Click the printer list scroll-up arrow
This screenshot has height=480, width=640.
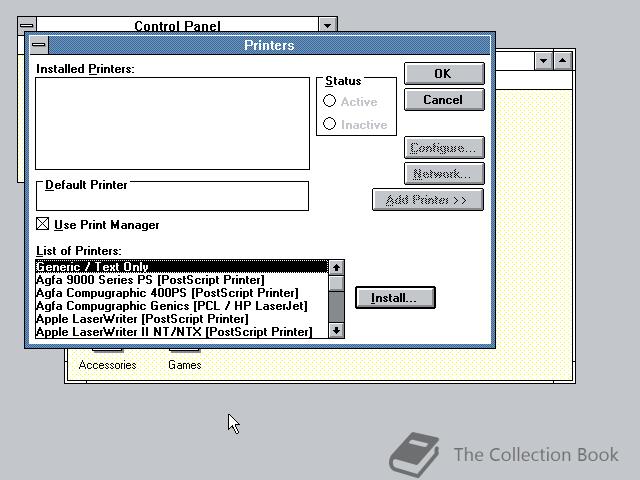[x=336, y=268]
